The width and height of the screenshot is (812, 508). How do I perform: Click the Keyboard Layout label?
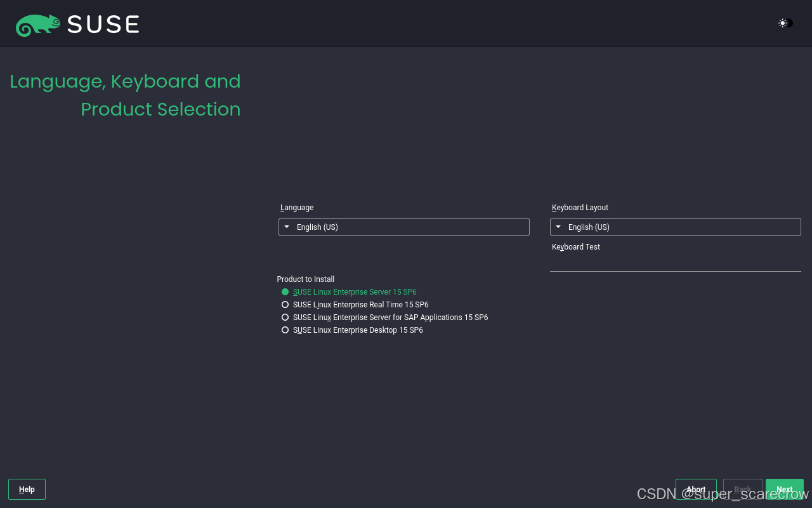coord(580,208)
